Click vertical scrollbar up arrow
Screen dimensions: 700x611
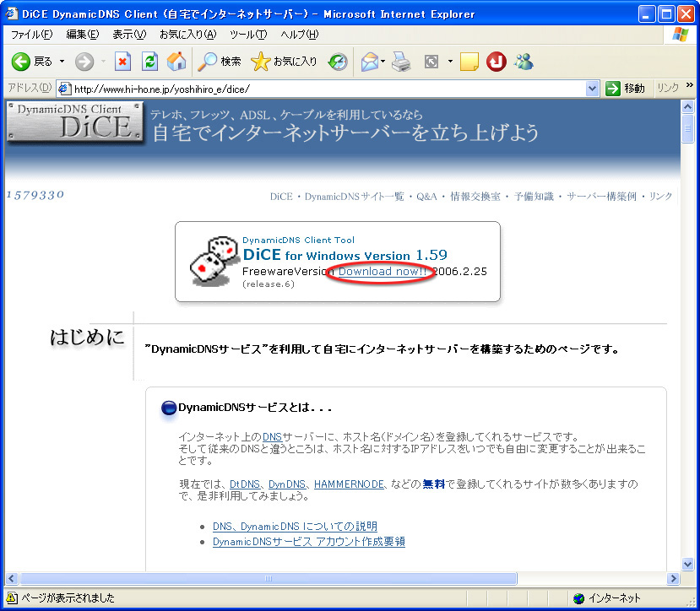tap(687, 106)
